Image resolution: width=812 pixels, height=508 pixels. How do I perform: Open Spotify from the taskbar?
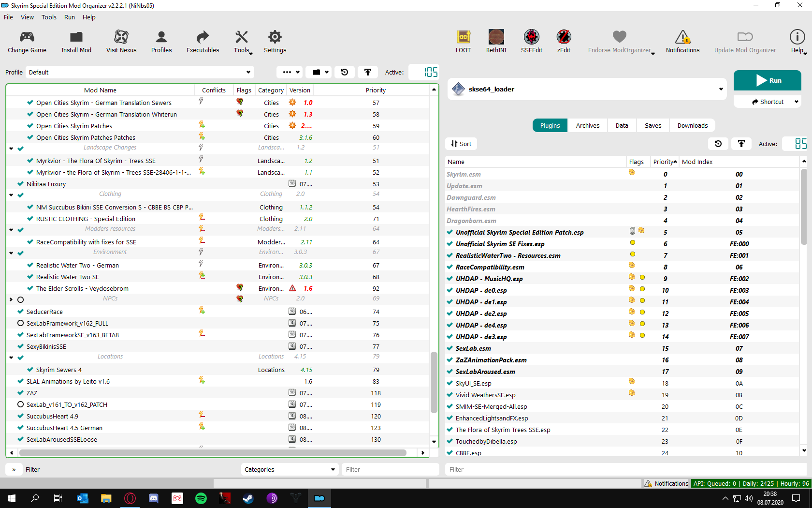(x=201, y=498)
